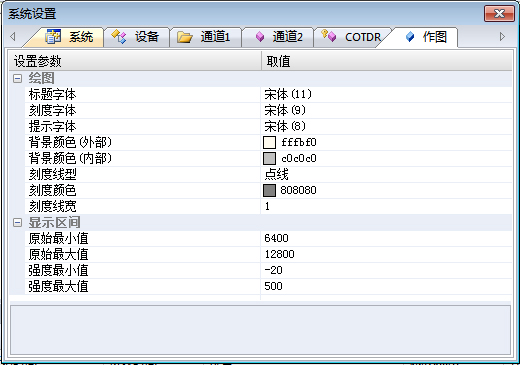This screenshot has width=520, height=365.
Task: Close the 系统设置 dialog
Action: click(499, 14)
